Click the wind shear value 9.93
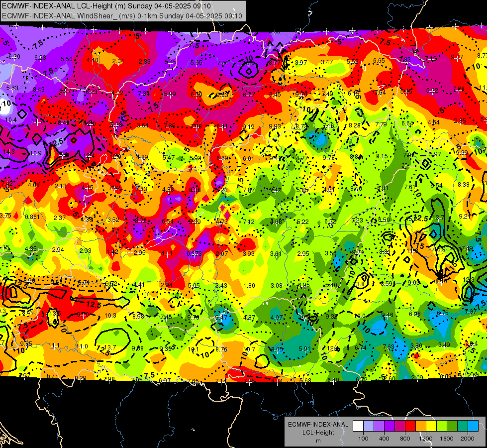Viewport: 487px width, 448px height. (x=275, y=126)
